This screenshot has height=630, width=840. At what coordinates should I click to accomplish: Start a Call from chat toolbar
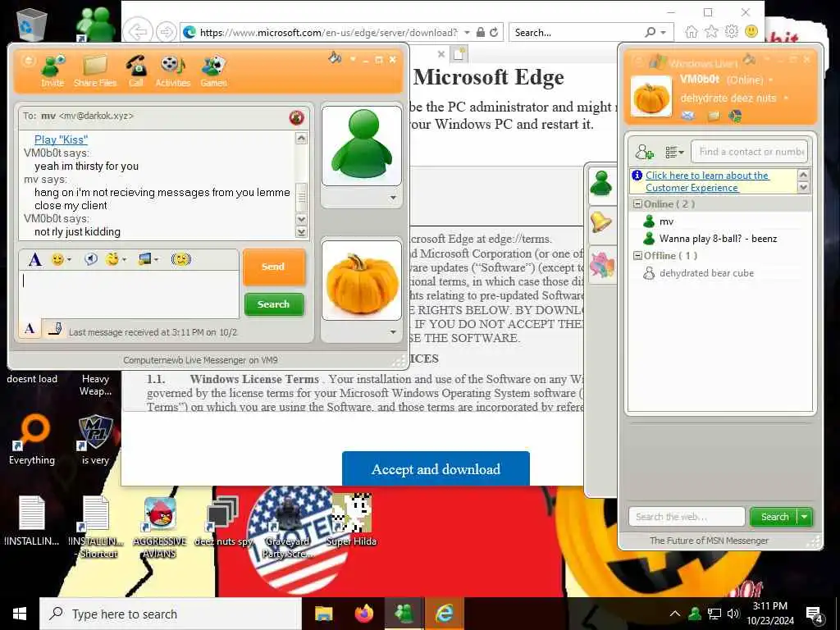coord(136,71)
